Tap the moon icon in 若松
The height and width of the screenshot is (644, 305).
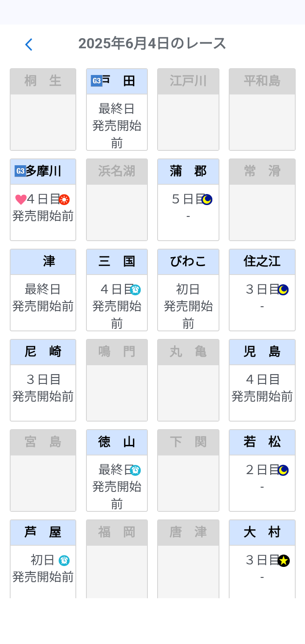pyautogui.click(x=283, y=470)
